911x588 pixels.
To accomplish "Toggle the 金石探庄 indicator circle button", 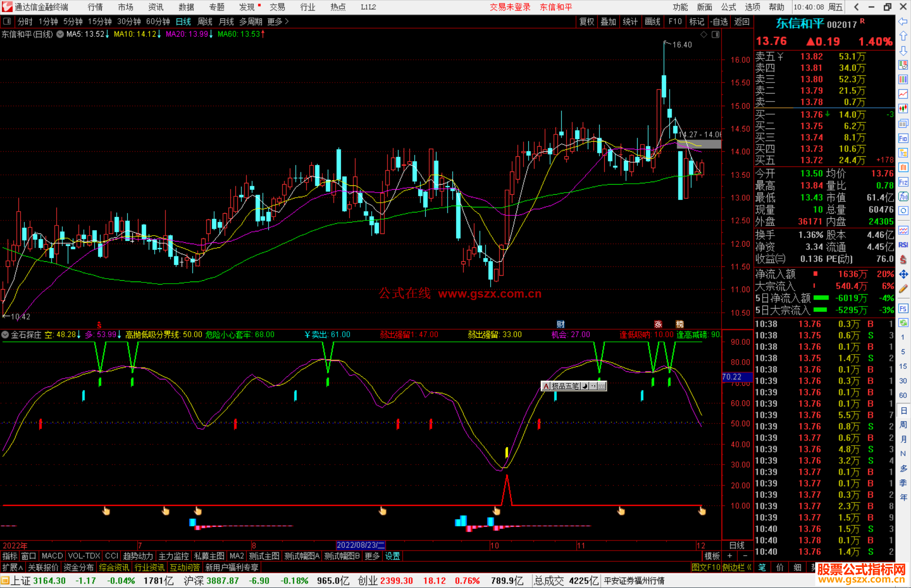I will click(5, 335).
